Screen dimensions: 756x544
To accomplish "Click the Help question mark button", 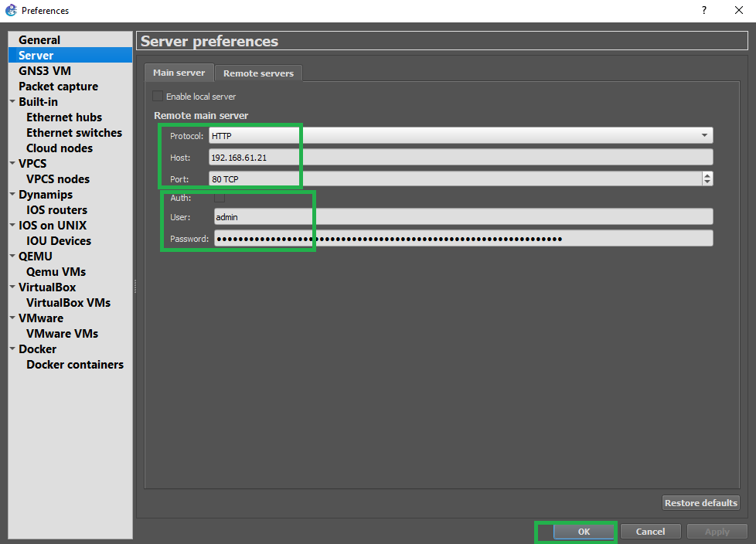I will (x=703, y=10).
